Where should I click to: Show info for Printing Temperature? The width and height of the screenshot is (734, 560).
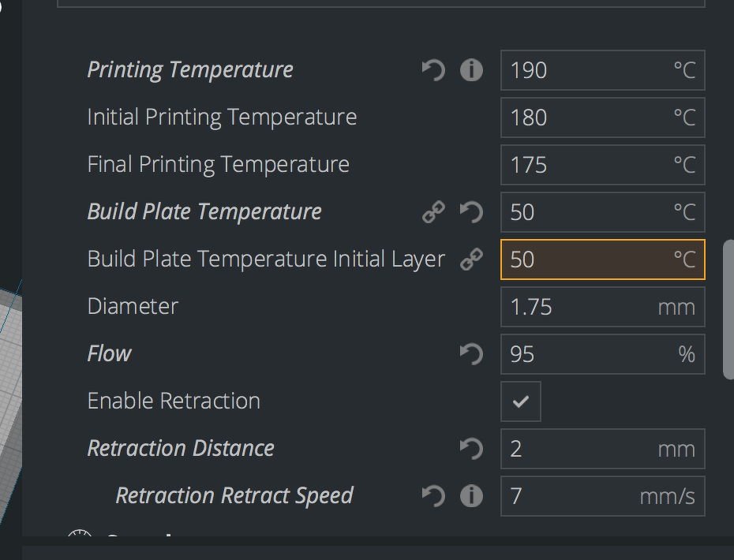tap(471, 70)
